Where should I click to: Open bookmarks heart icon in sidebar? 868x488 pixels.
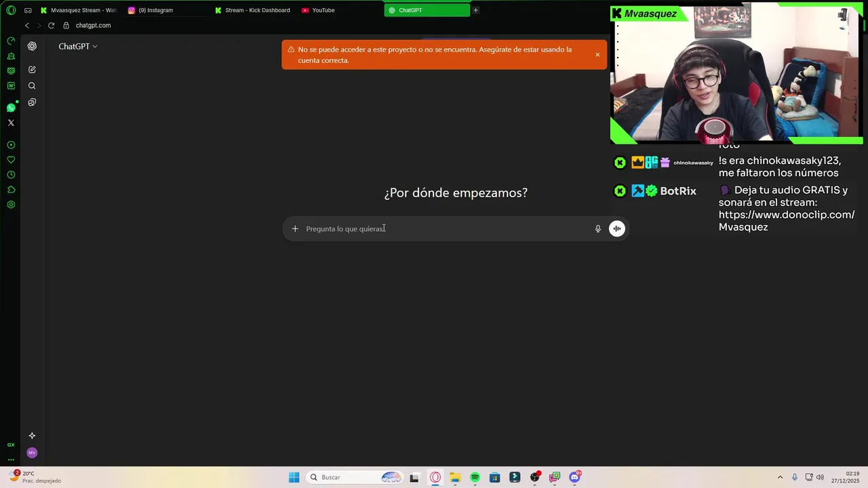[x=11, y=160]
